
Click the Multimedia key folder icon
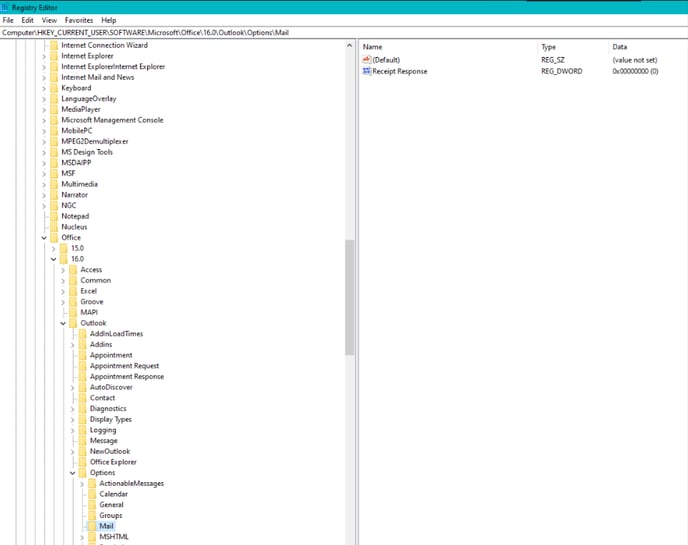54,184
